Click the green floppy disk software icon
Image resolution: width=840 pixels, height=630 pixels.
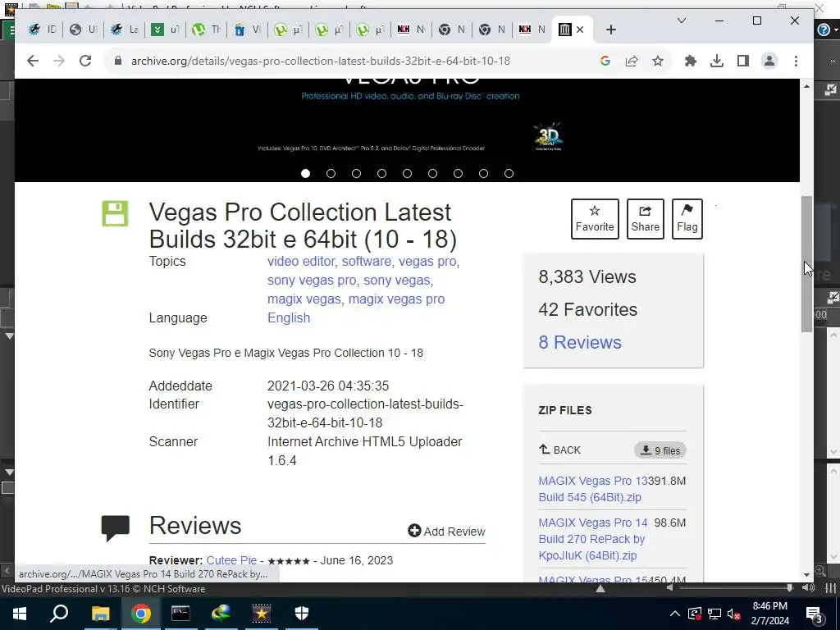115,214
